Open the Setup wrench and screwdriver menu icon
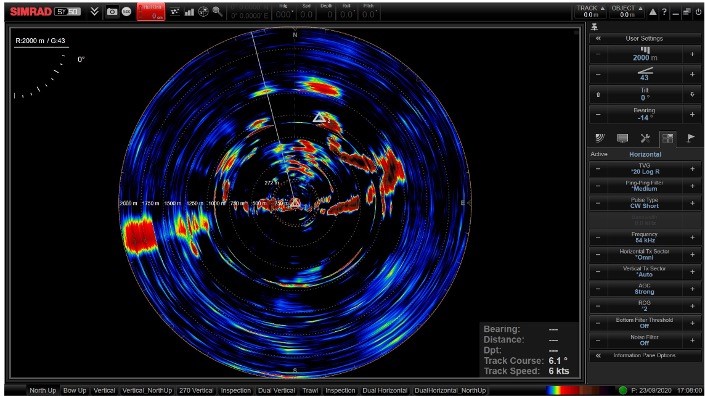The width and height of the screenshot is (705, 396). (x=645, y=138)
